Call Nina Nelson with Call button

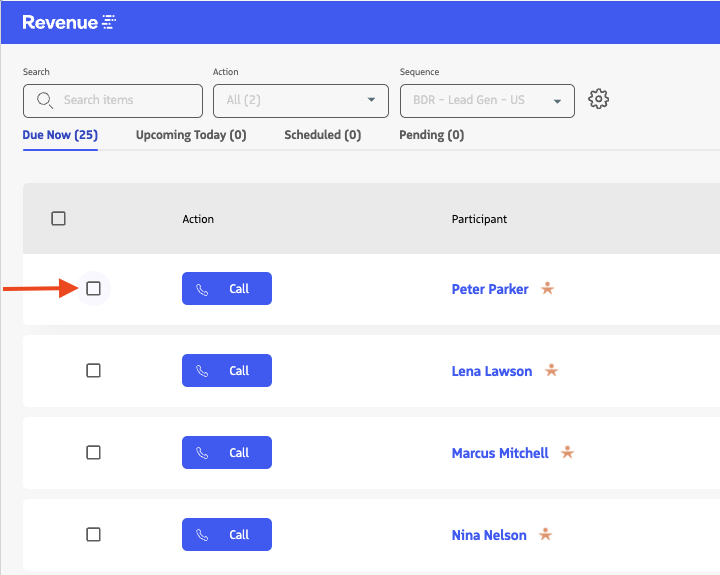pyautogui.click(x=227, y=534)
